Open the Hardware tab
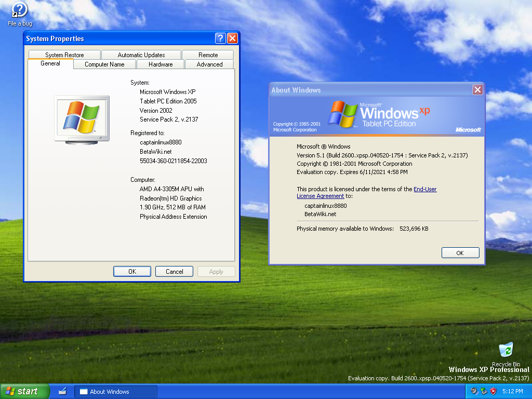Image resolution: width=532 pixels, height=399 pixels. (161, 64)
